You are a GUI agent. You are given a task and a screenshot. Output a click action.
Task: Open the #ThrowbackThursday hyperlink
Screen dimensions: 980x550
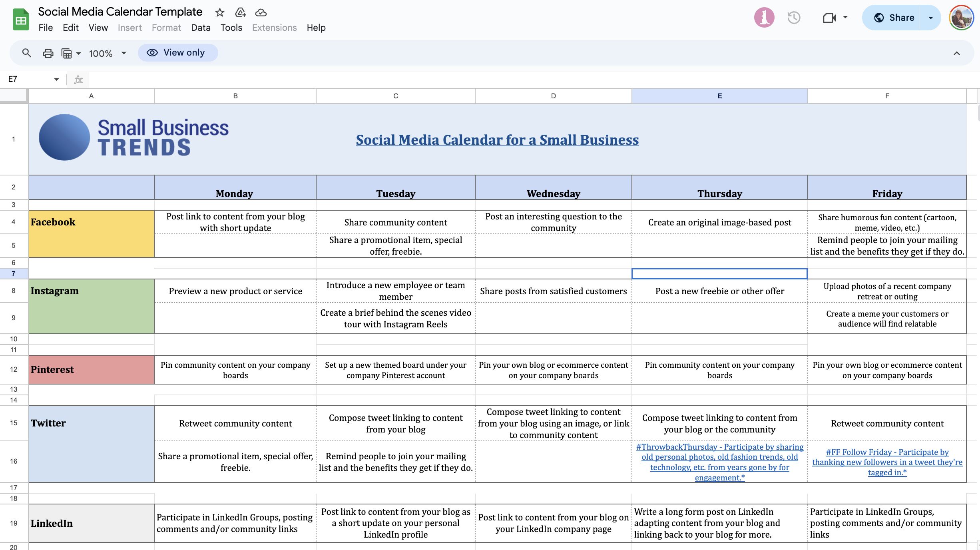(x=719, y=462)
